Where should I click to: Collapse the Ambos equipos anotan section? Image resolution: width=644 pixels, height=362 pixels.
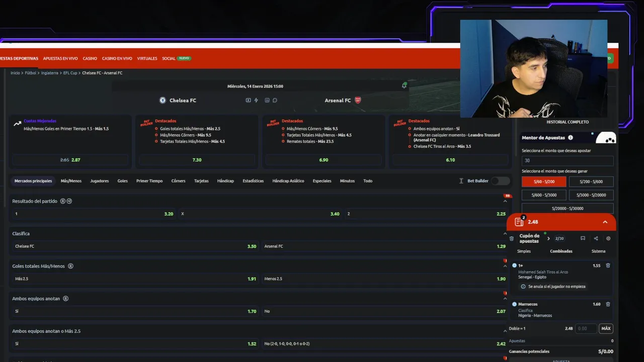point(505,299)
